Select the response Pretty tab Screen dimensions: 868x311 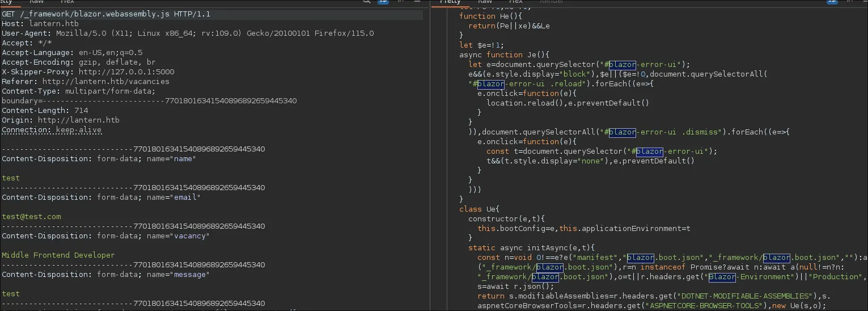point(451,2)
